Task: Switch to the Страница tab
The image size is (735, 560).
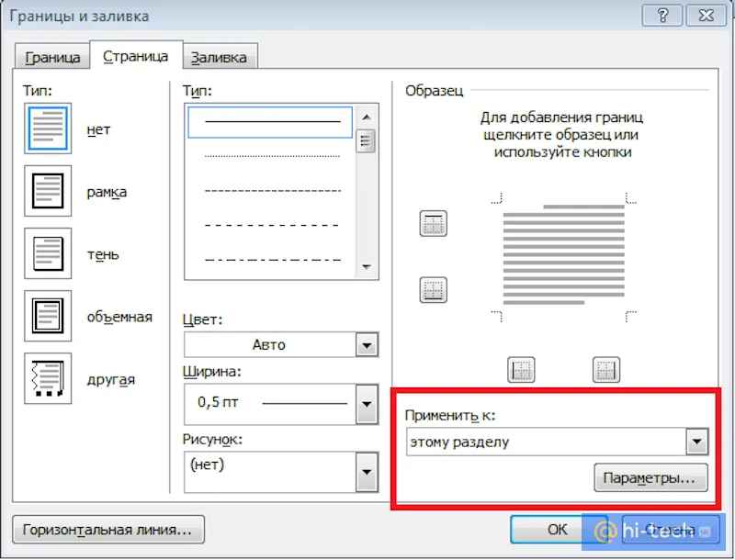Action: [x=135, y=56]
